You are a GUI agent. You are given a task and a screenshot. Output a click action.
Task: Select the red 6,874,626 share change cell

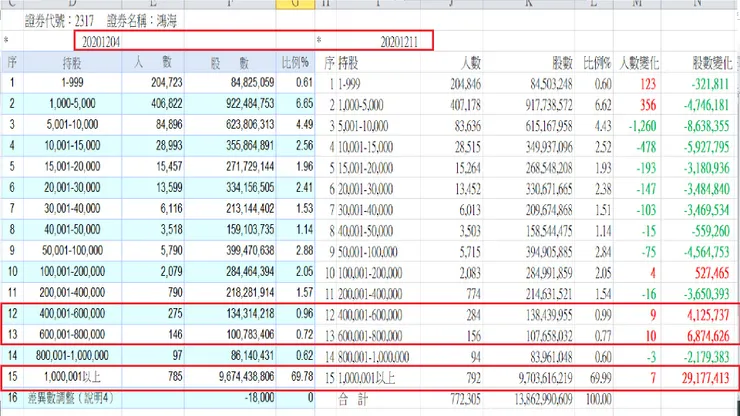[708, 336]
